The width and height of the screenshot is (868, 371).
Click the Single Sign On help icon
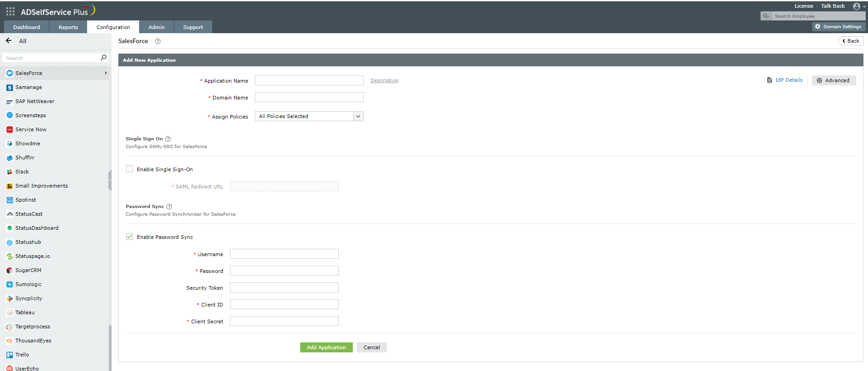(168, 139)
